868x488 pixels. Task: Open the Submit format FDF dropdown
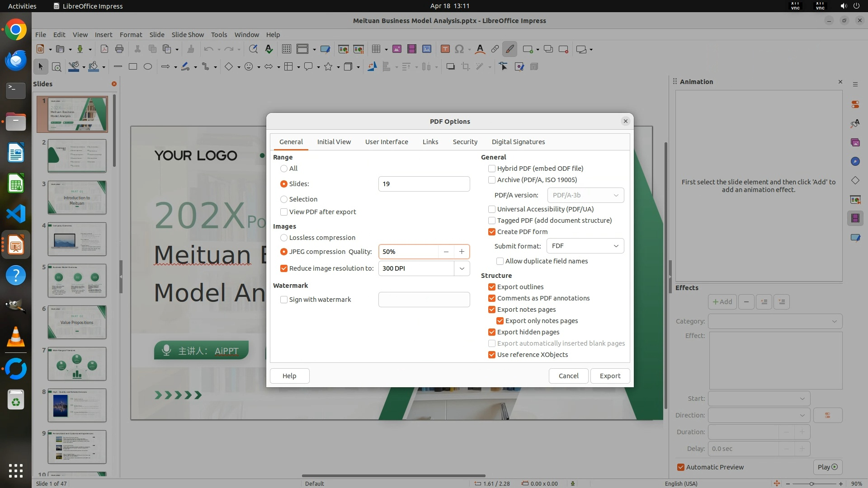[x=585, y=246]
